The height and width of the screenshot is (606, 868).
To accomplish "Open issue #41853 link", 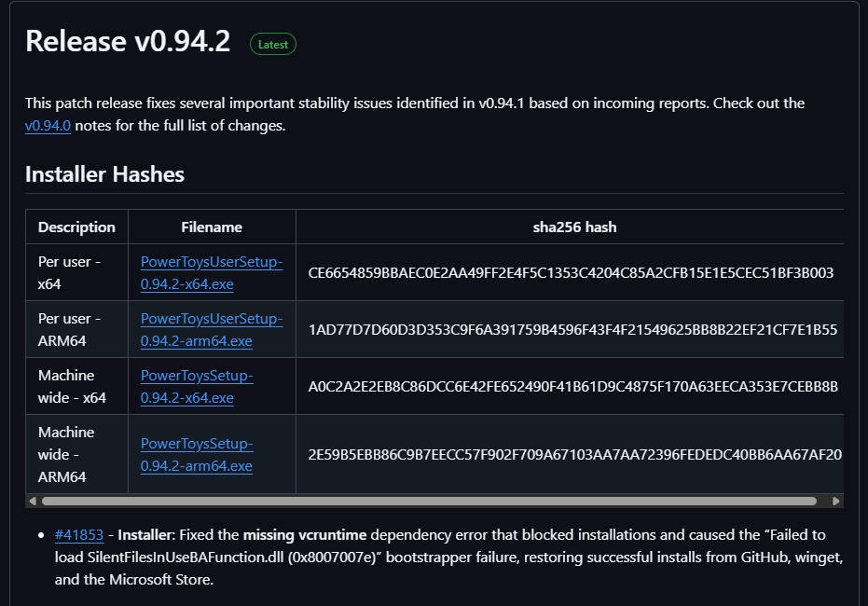I will tap(78, 535).
